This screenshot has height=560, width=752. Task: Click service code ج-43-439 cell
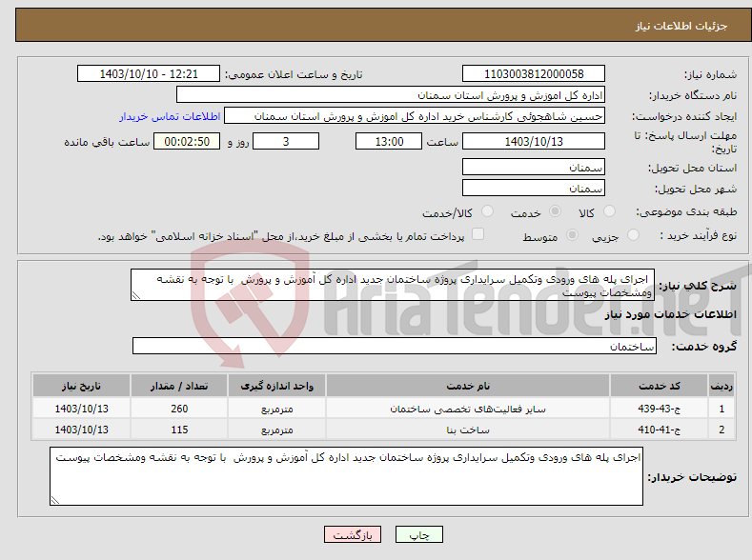coord(659,409)
